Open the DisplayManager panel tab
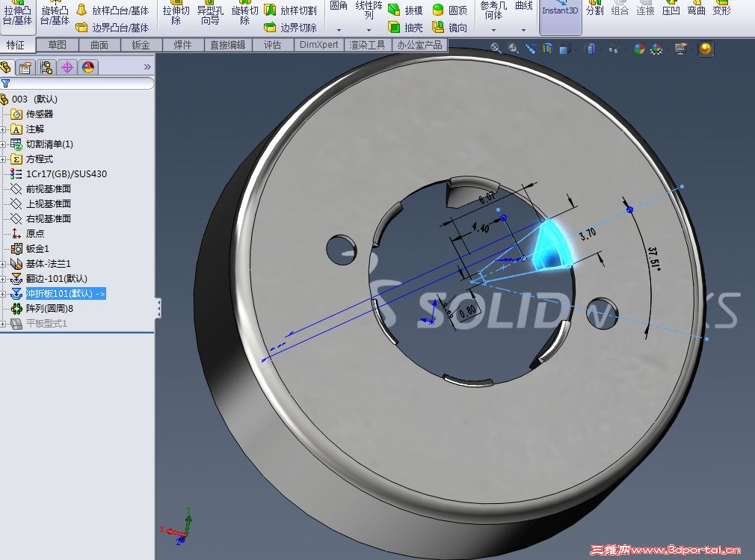This screenshot has width=755, height=560. point(88,67)
